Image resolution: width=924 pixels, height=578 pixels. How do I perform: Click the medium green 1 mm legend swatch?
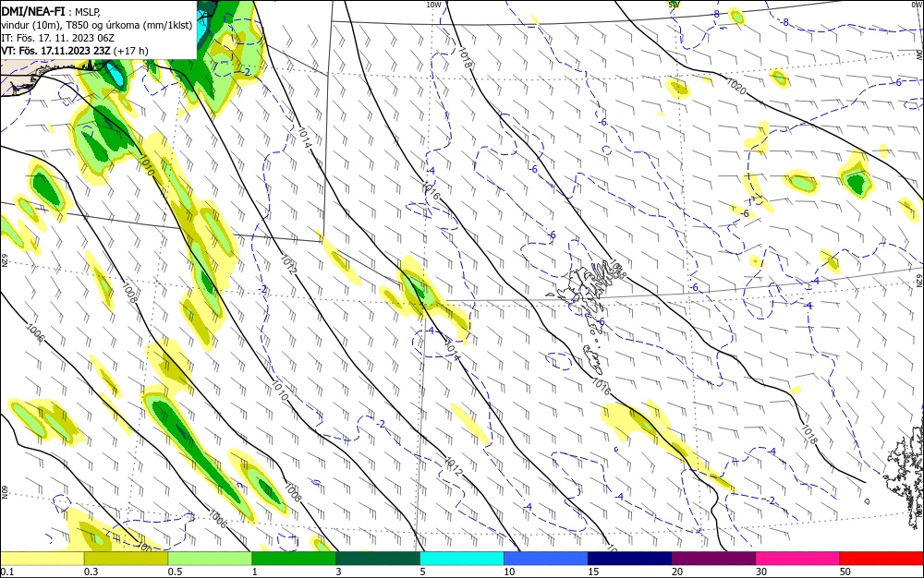(294, 559)
